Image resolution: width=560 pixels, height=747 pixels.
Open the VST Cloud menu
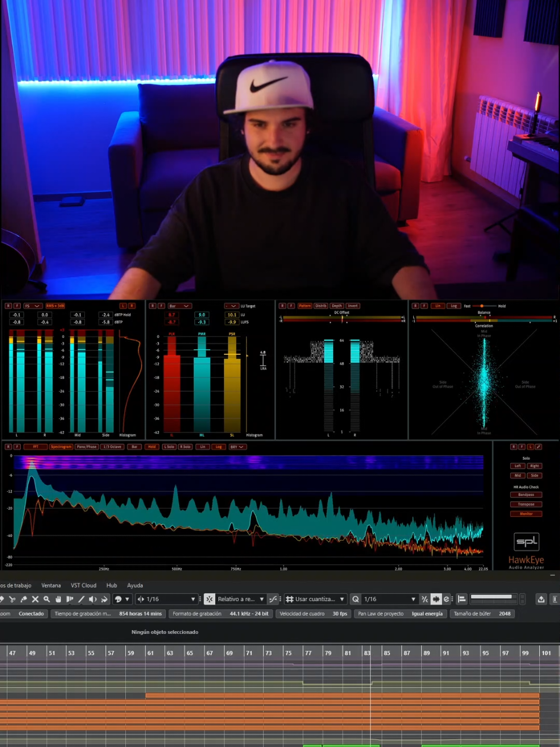tap(83, 585)
